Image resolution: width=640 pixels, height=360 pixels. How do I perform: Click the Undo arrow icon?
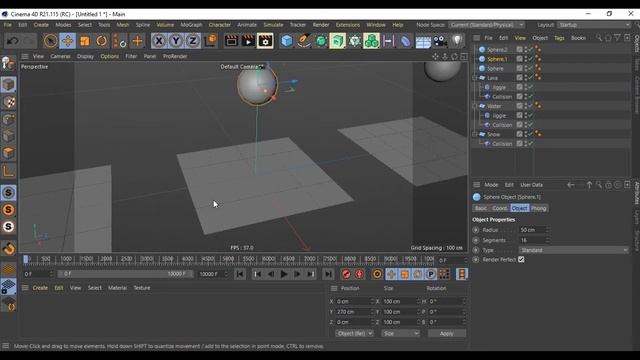tap(12, 41)
